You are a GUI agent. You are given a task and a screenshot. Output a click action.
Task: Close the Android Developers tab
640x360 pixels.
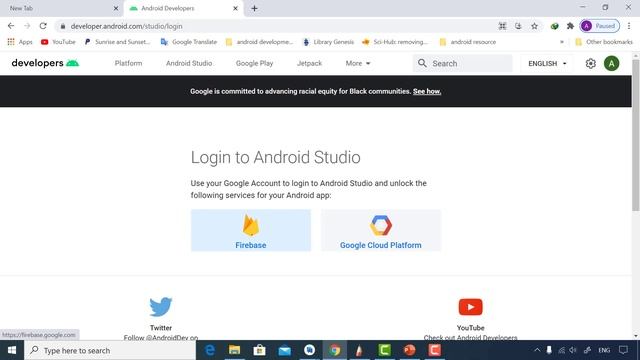click(x=235, y=8)
